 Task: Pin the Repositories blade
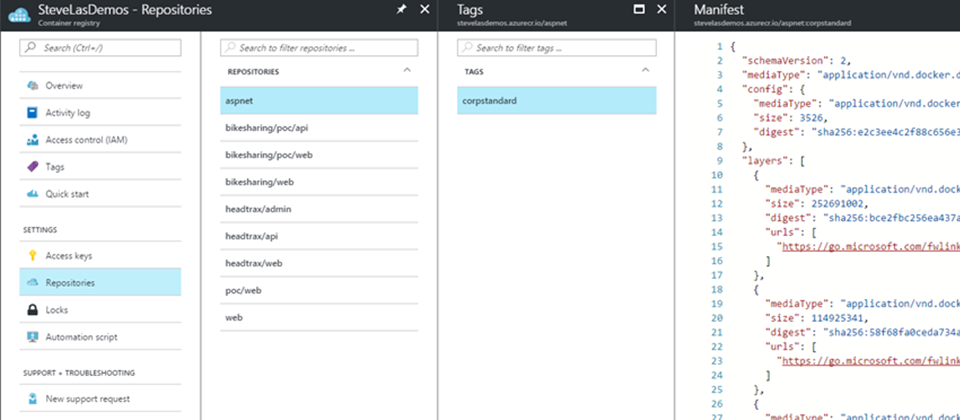[x=401, y=10]
